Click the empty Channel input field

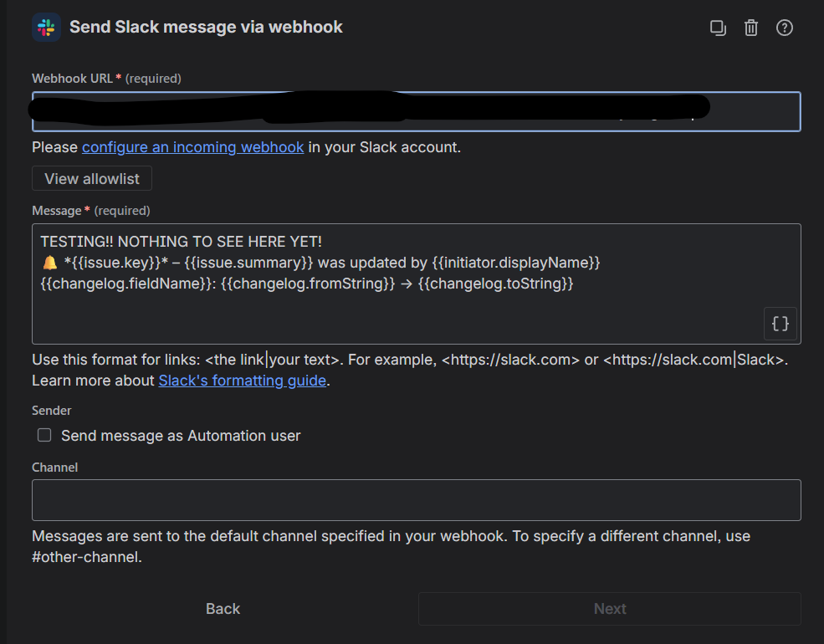tap(417, 500)
